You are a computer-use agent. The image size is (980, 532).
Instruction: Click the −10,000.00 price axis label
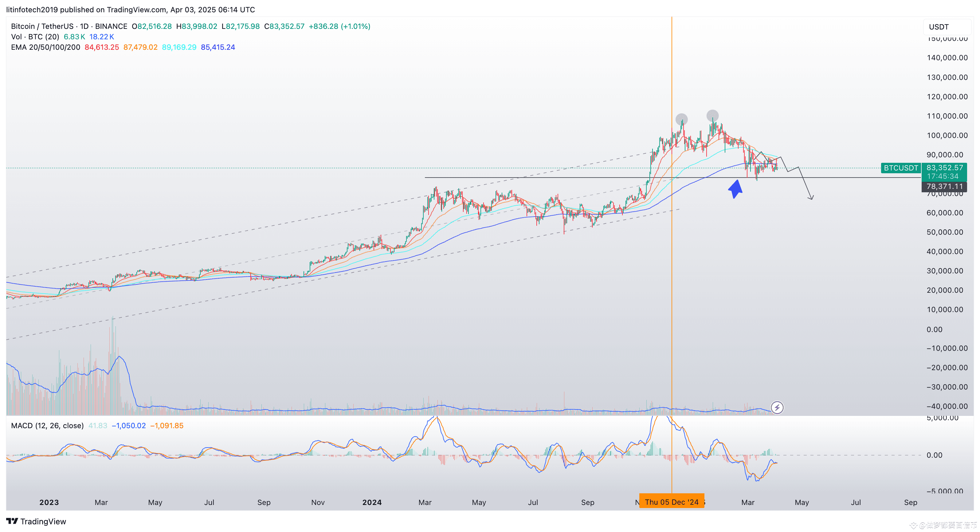pos(947,348)
